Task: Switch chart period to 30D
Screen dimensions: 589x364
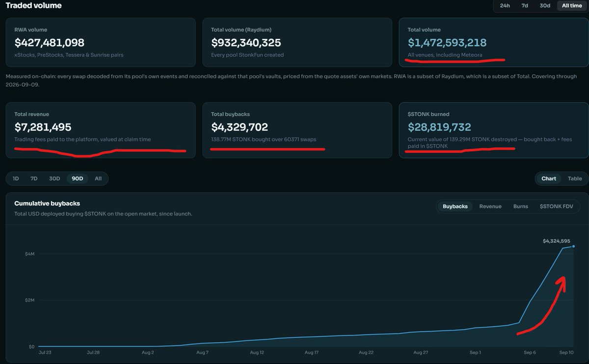Action: 54,179
